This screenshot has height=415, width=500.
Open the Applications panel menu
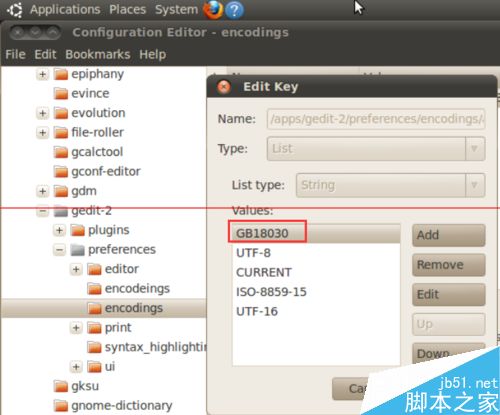65,10
